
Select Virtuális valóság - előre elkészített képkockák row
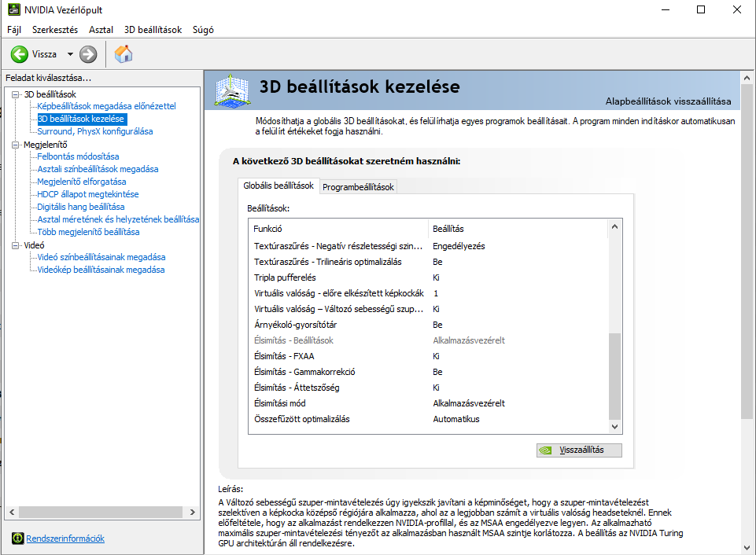tap(428, 293)
